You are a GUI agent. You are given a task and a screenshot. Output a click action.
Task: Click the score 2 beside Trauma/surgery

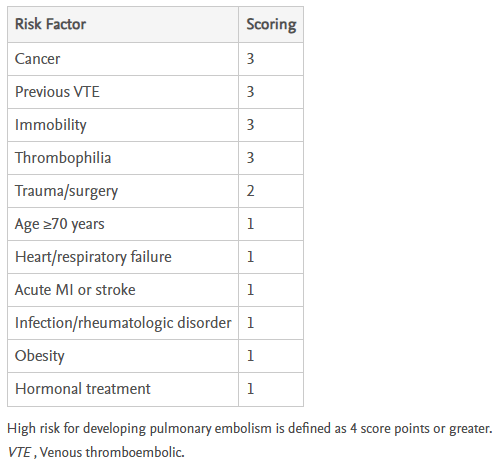click(x=250, y=191)
